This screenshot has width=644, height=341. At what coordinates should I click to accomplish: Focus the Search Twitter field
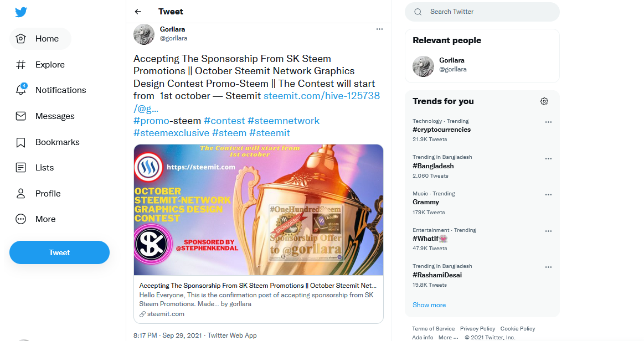point(482,12)
